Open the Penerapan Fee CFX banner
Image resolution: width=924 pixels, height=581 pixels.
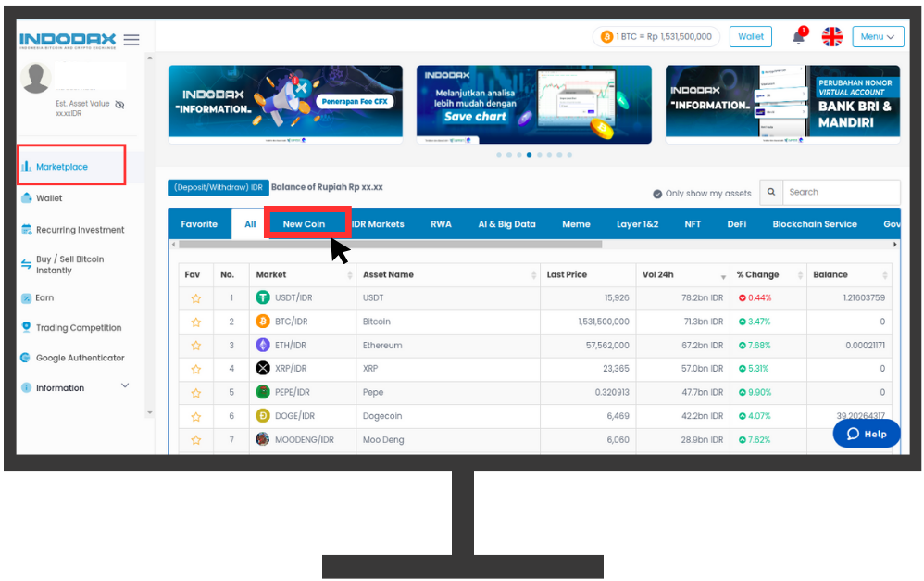point(285,104)
